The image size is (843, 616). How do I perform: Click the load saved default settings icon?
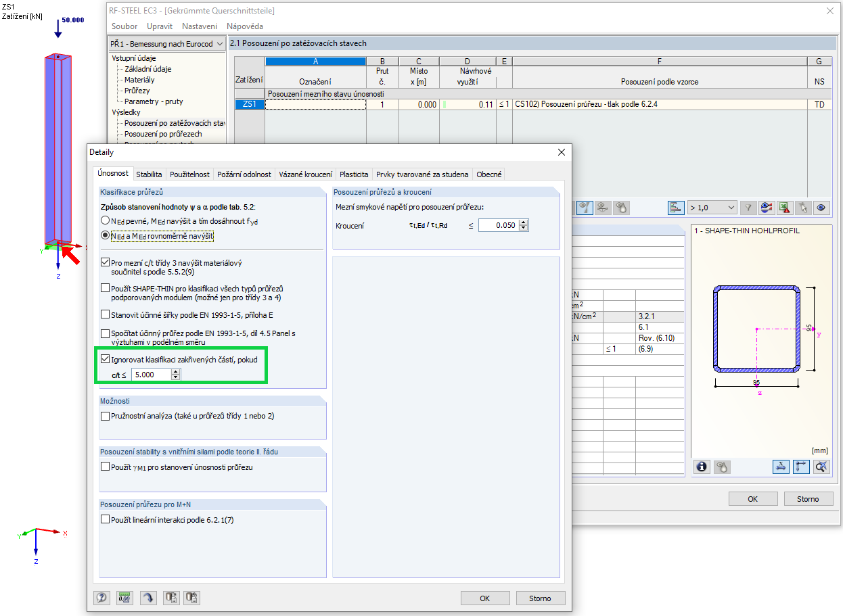(191, 598)
